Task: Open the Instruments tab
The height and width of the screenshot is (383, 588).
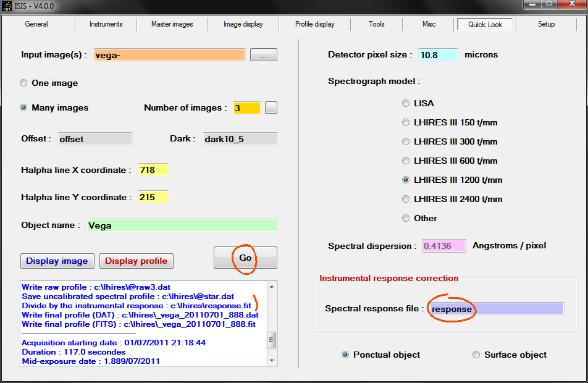Action: click(x=106, y=24)
